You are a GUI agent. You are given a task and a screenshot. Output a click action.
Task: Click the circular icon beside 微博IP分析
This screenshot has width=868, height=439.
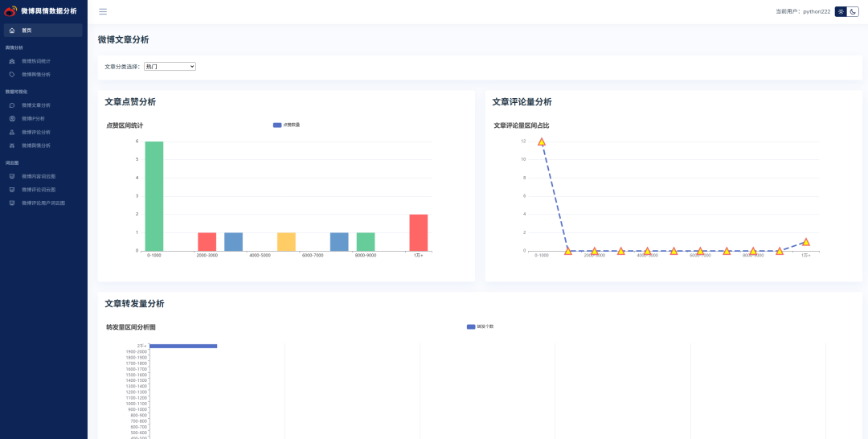[12, 118]
